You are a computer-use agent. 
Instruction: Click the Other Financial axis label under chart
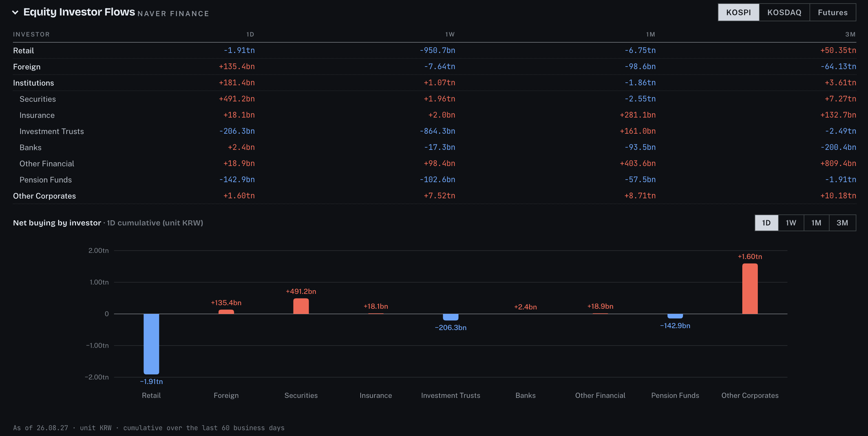point(600,396)
